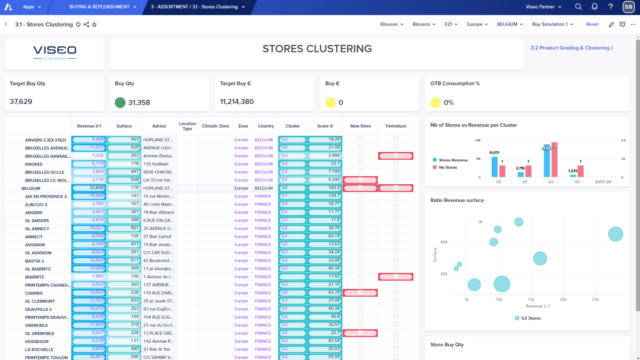Click the page vertical scrollbar
The height and width of the screenshot is (360, 640).
coord(637,176)
